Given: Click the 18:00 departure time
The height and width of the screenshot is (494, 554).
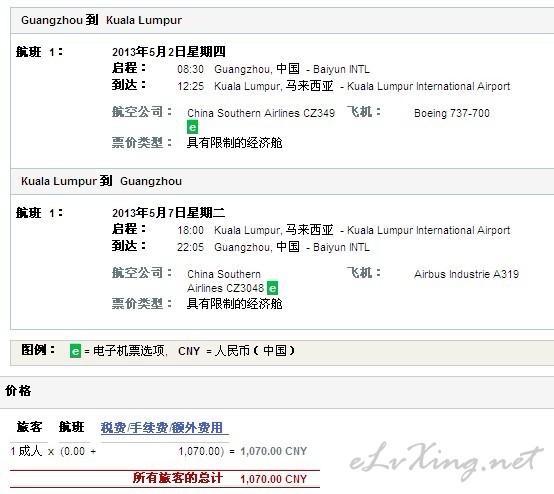Looking at the screenshot, I should click(x=190, y=230).
